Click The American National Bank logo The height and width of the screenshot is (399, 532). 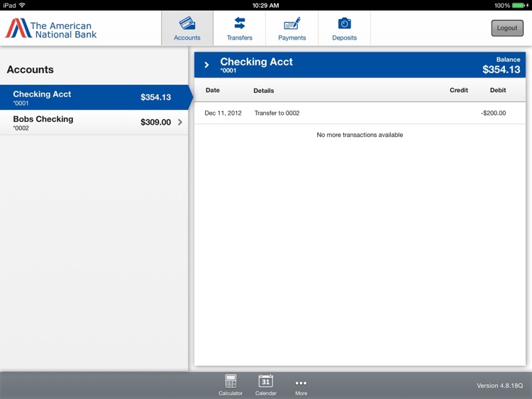pyautogui.click(x=51, y=28)
